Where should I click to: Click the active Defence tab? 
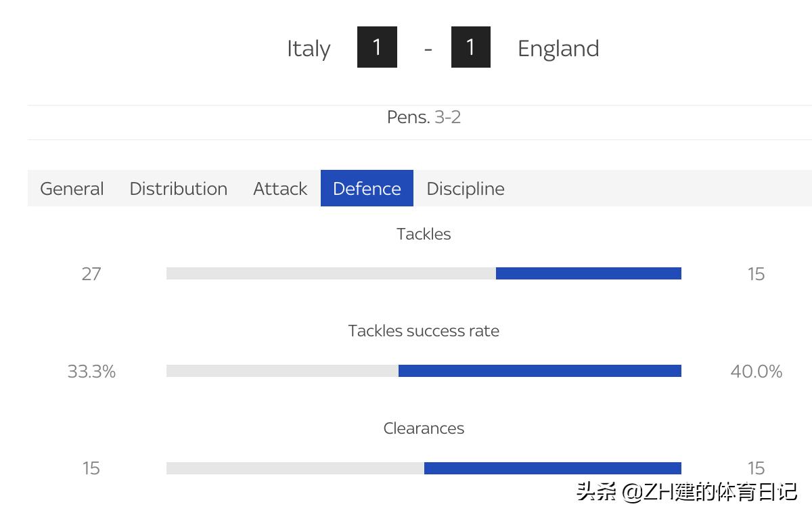[367, 189]
